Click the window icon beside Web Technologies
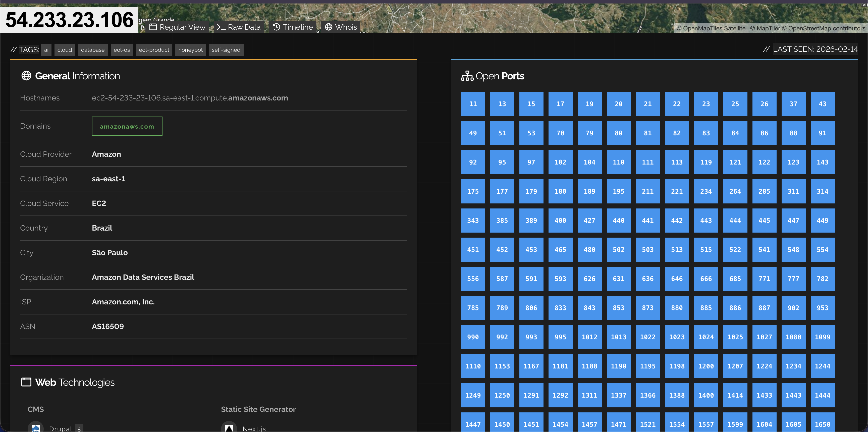 point(26,382)
